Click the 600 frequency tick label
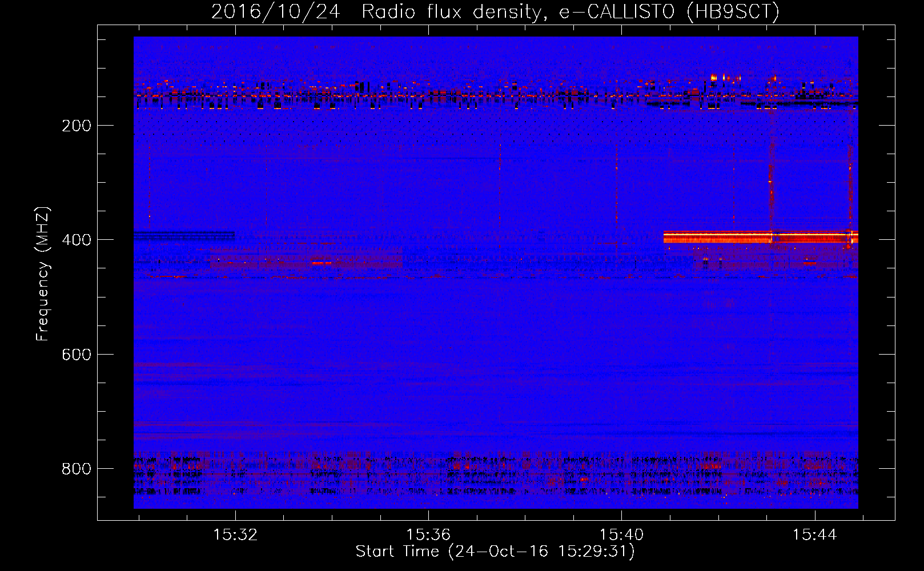 (x=77, y=355)
